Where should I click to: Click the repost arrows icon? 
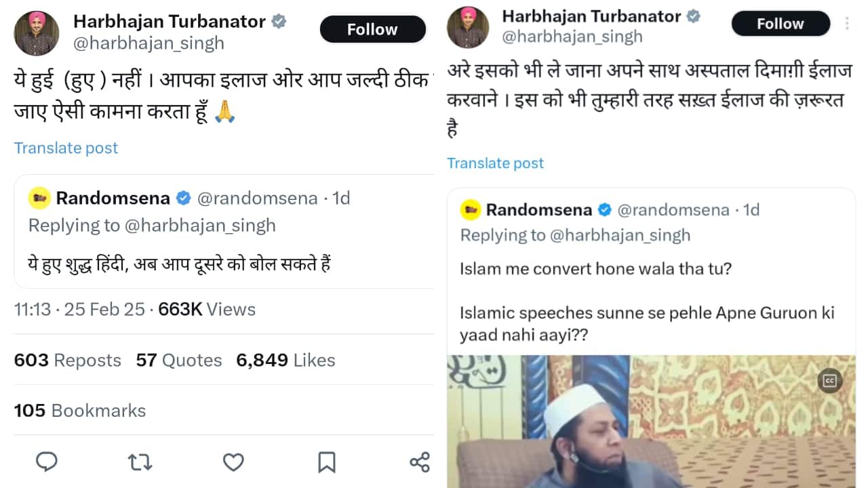point(140,462)
